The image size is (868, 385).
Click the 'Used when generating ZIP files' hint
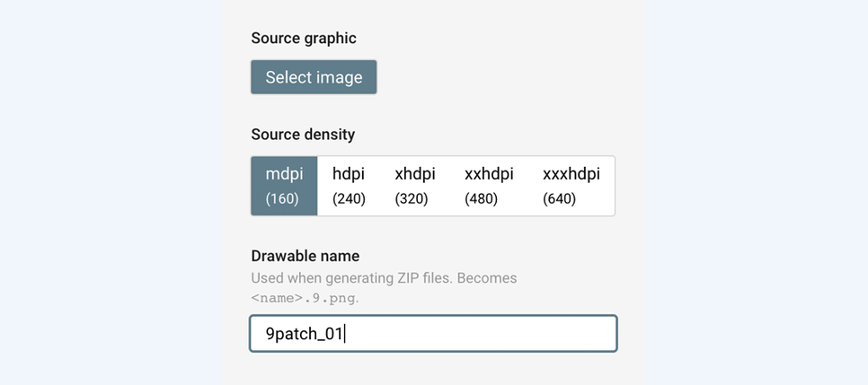click(x=352, y=278)
